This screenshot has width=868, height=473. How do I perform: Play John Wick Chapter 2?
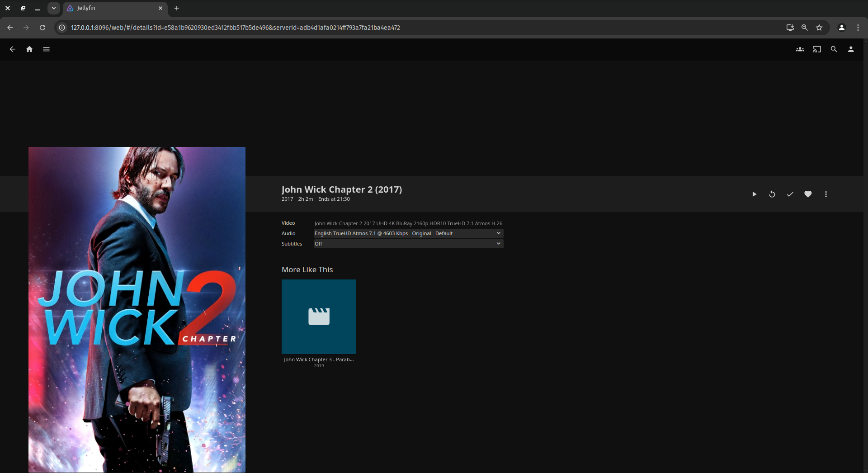point(754,194)
